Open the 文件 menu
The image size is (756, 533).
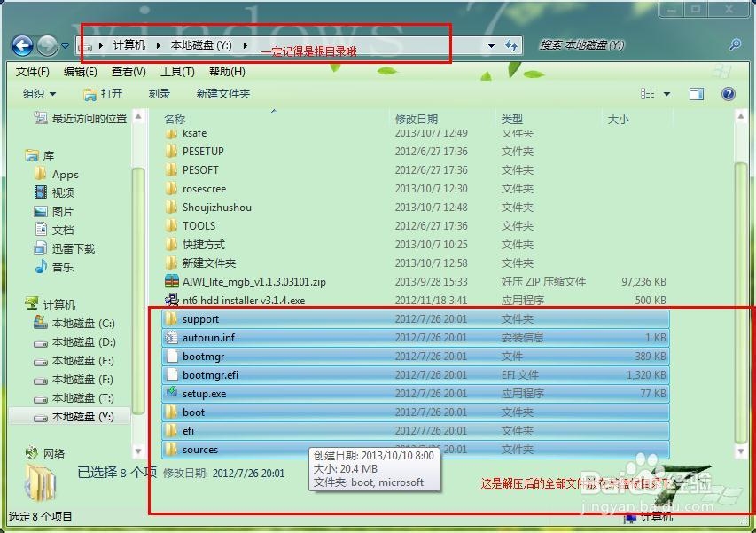pos(33,72)
